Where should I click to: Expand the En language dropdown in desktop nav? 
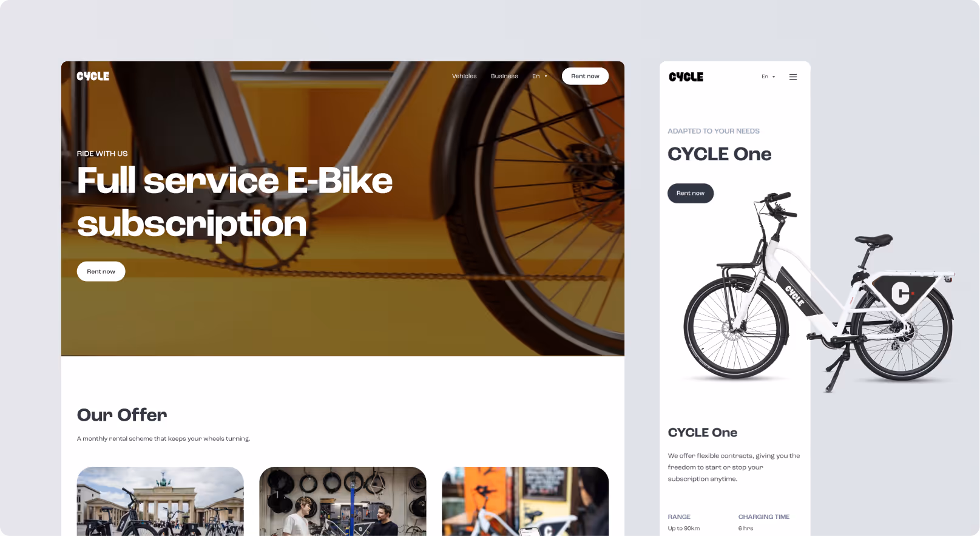(539, 76)
